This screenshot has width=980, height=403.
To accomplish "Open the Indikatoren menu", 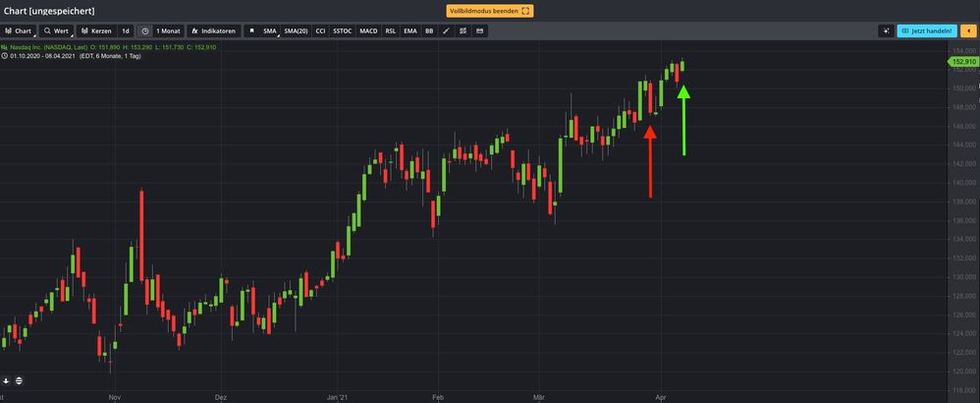I will pos(213,31).
